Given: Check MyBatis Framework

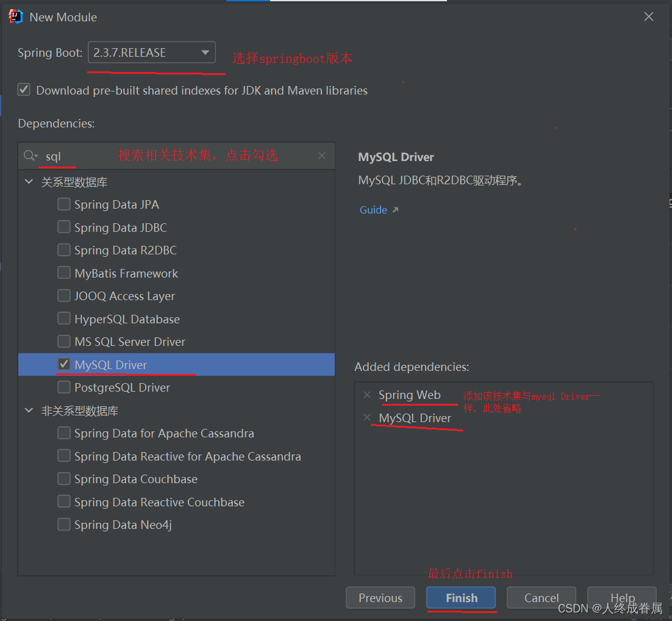Looking at the screenshot, I should click(64, 273).
